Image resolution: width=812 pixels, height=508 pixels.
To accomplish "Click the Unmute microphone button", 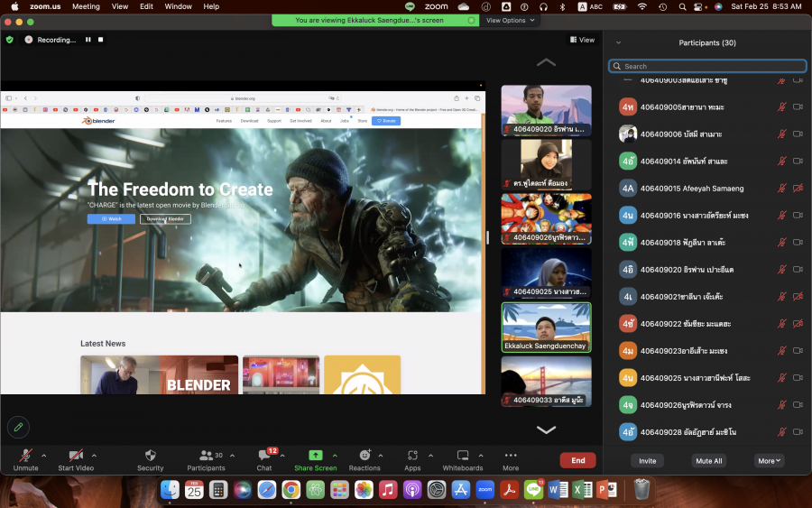I will coord(25,456).
